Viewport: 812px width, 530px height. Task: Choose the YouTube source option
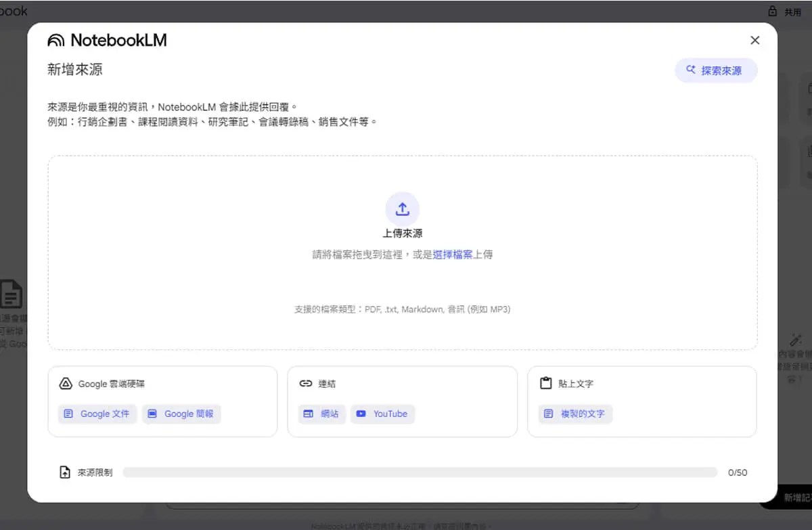point(383,414)
